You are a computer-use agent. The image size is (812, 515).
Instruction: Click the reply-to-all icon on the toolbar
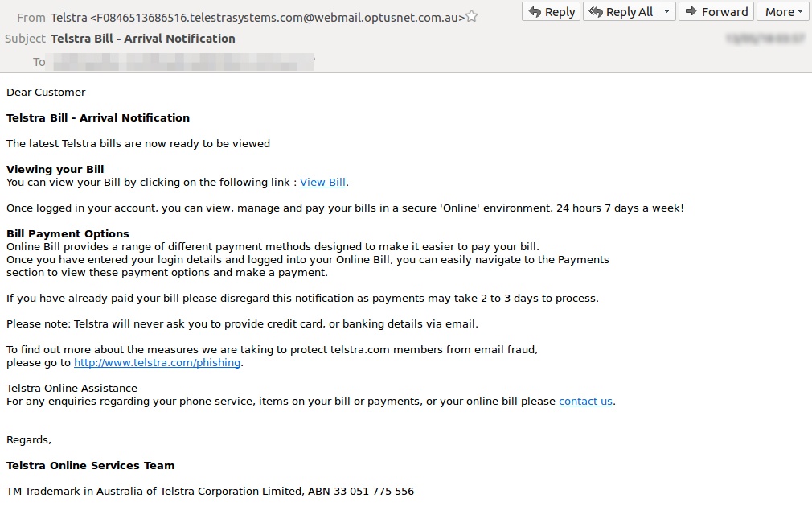[595, 11]
